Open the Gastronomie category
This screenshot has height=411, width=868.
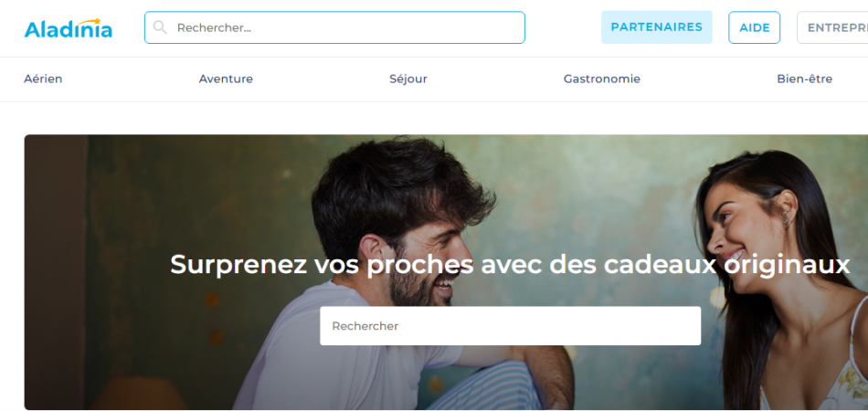(x=602, y=79)
